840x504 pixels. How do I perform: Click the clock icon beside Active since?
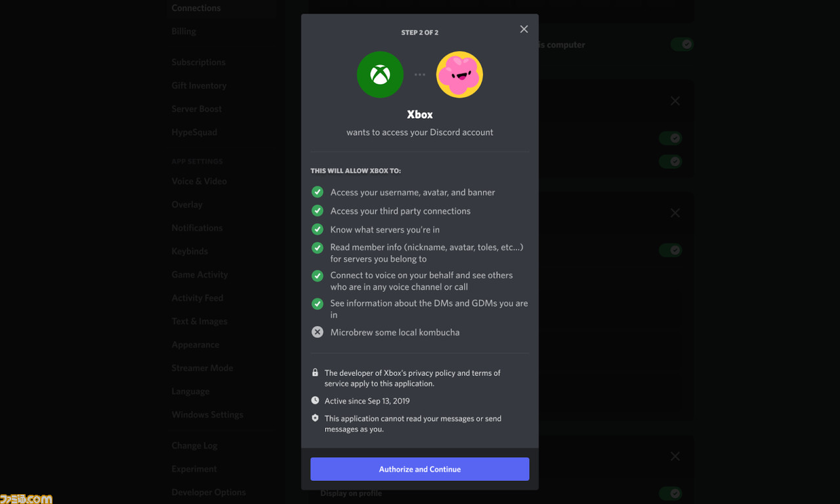pyautogui.click(x=315, y=400)
